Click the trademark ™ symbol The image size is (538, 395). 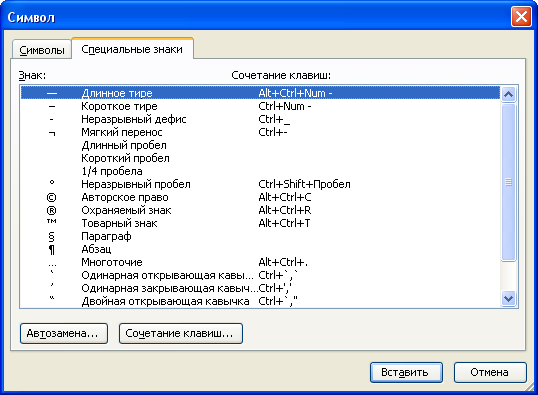[x=51, y=221]
